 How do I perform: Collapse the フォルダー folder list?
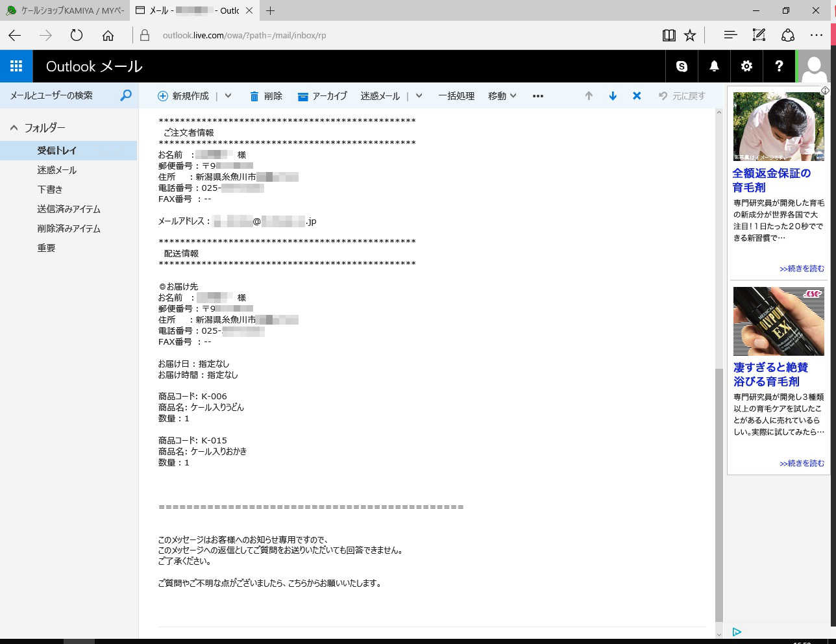coord(14,128)
